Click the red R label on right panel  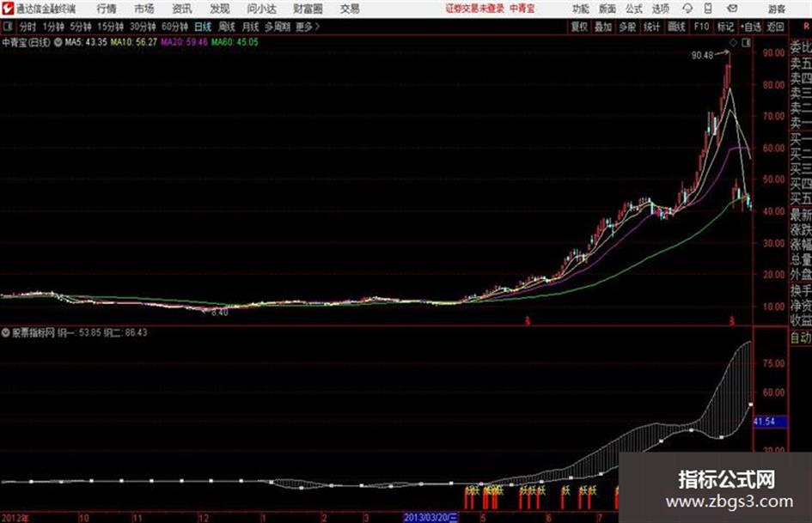click(806, 27)
